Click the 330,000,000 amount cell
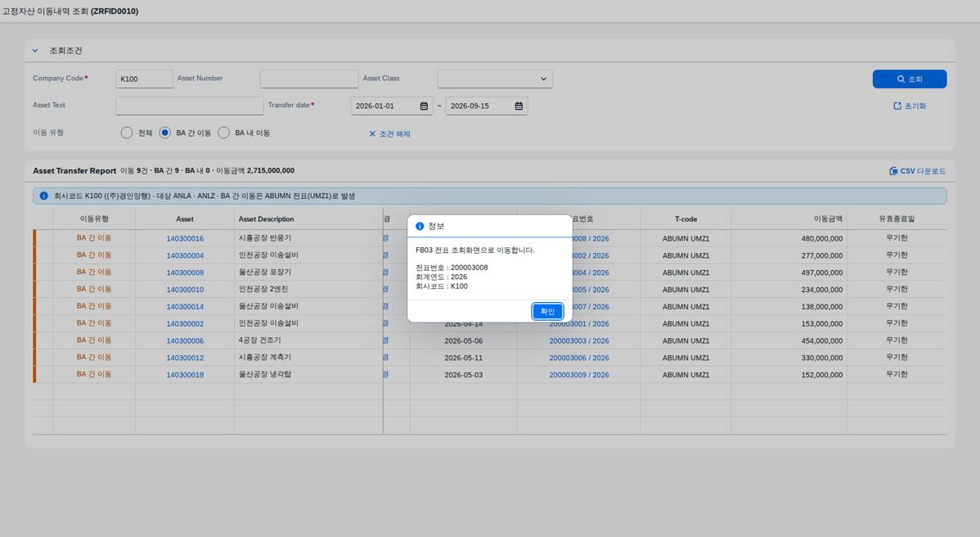Image resolution: width=980 pixels, height=537 pixels. (x=789, y=358)
